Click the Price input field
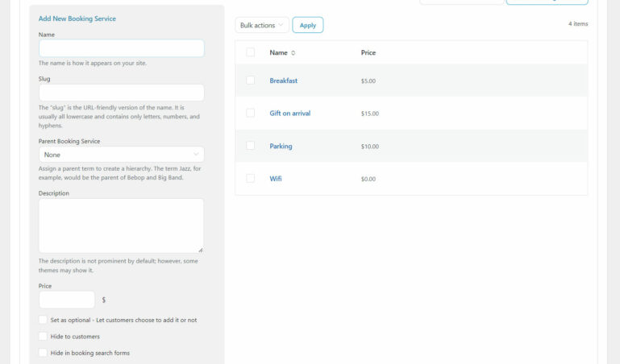 [x=67, y=300]
